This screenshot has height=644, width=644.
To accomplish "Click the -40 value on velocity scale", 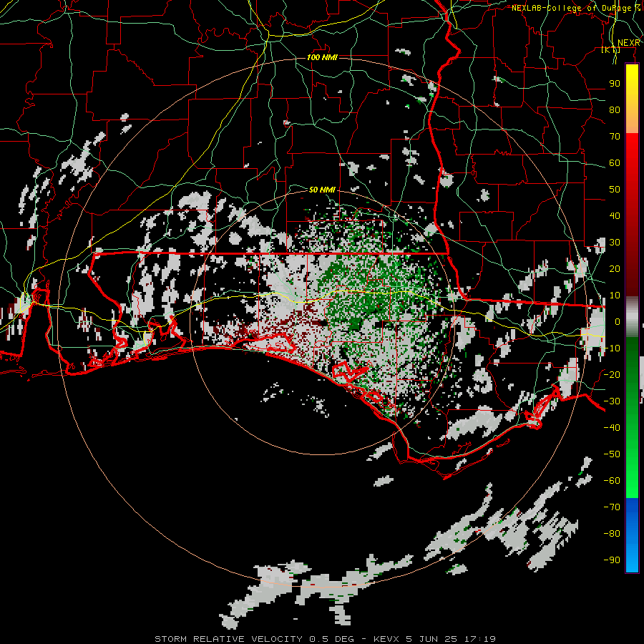I will [x=612, y=428].
